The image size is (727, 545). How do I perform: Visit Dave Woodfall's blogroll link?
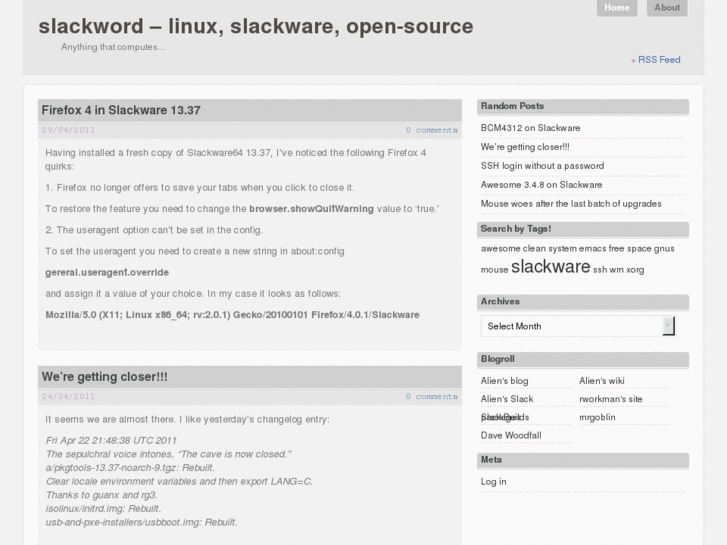[510, 436]
